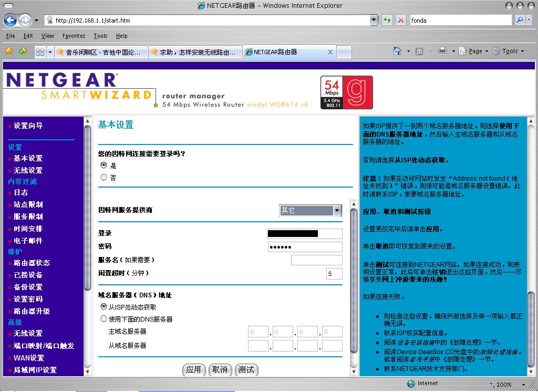Screen dimensions: 538x392
Task: Click the 密码 password field
Action: [305, 247]
